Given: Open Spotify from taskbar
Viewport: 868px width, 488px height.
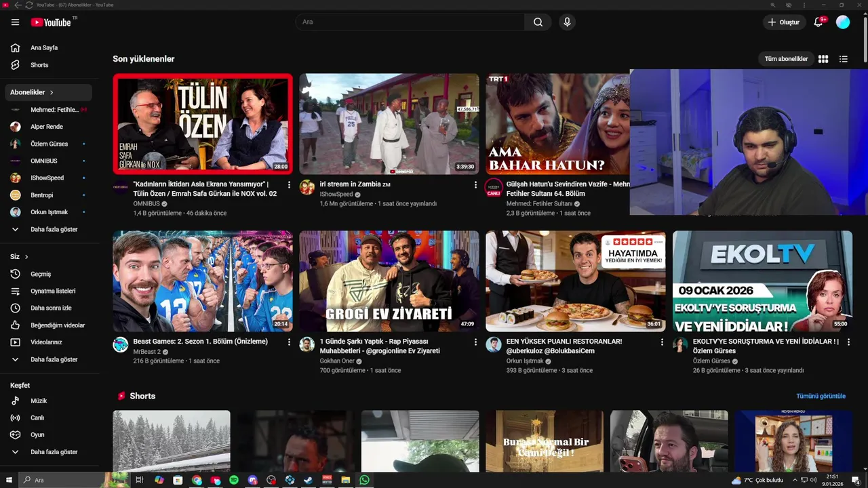Looking at the screenshot, I should tap(234, 480).
